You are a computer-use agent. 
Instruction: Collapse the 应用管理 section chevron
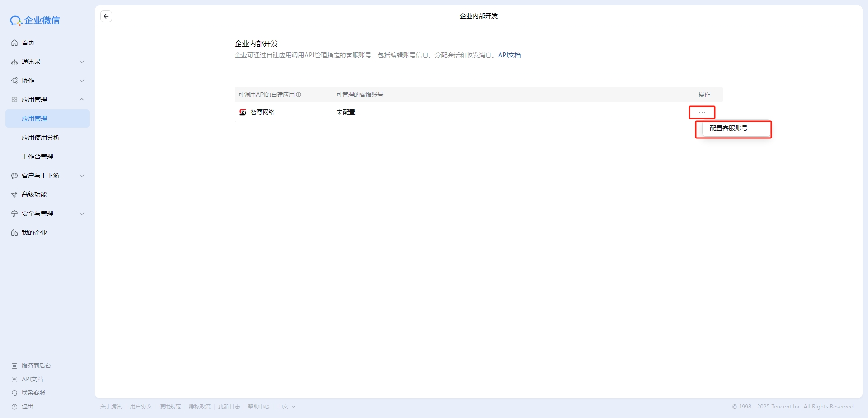click(82, 100)
